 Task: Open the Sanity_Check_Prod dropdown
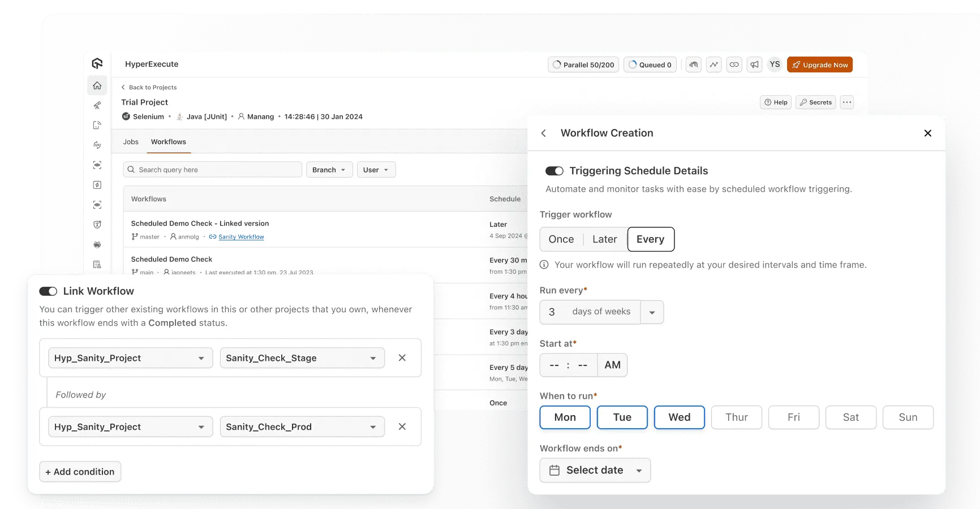(302, 427)
